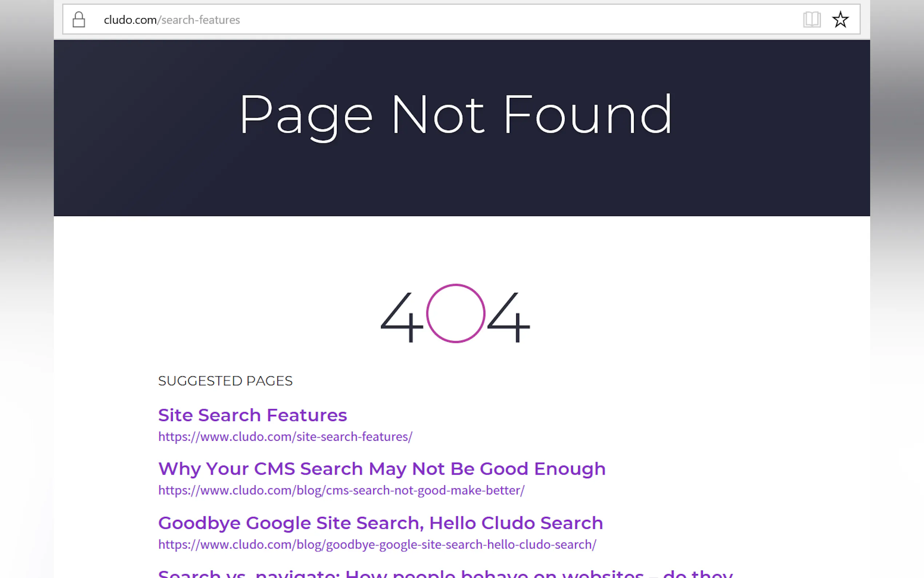Follow the goodbye-google-site-search-hello-cludo-search URL
The height and width of the screenshot is (578, 924).
(377, 545)
